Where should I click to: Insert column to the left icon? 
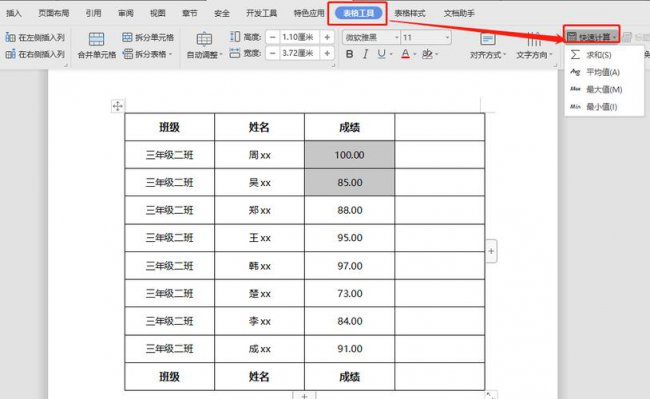coord(10,37)
